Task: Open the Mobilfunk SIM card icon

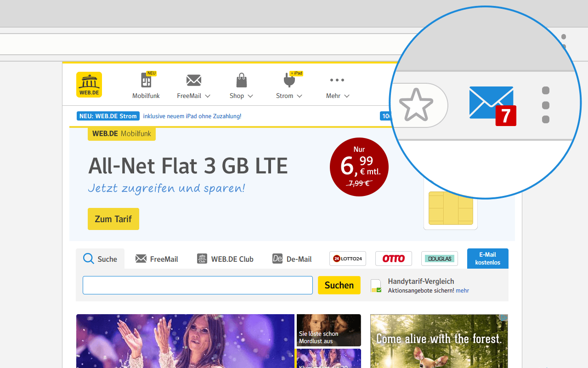Action: (146, 80)
